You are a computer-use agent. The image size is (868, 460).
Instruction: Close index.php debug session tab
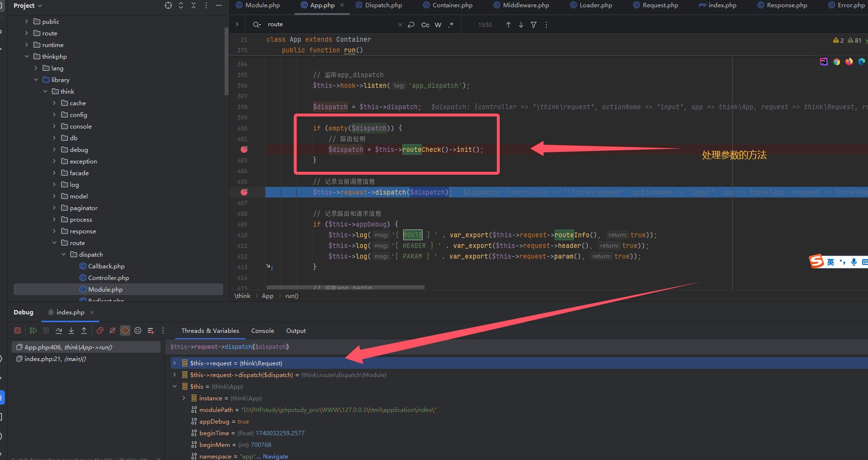coord(92,312)
